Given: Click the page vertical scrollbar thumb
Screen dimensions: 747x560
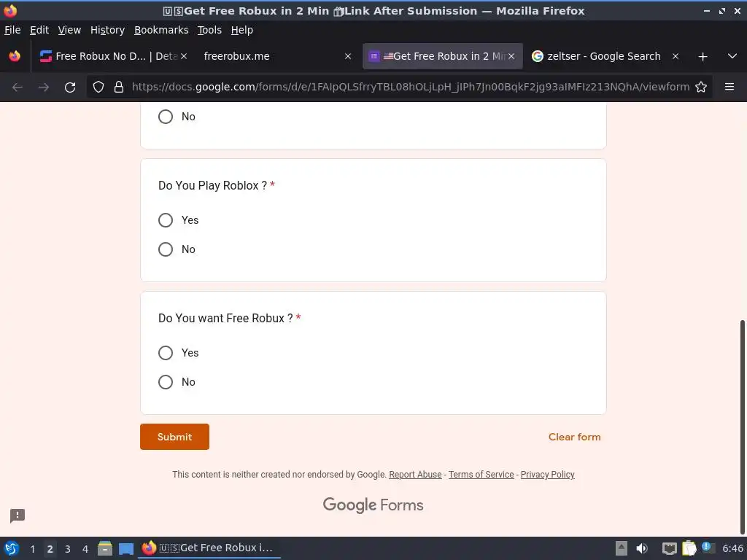Looking at the screenshot, I should [742, 427].
